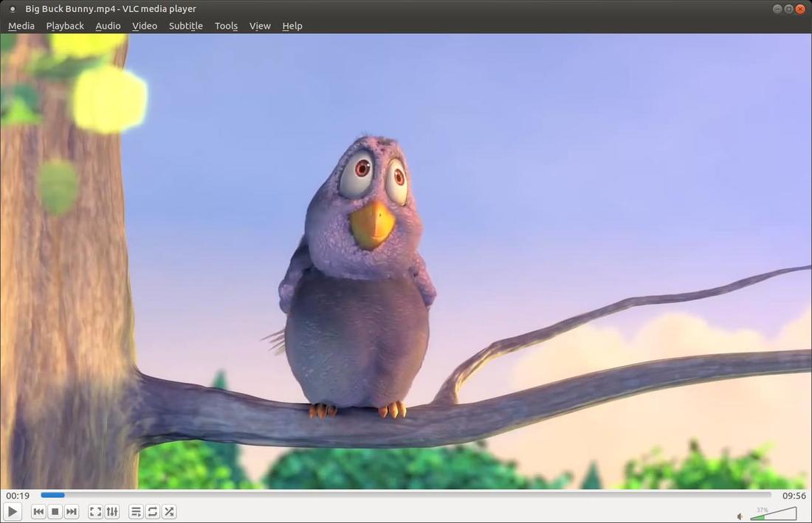Open the Media menu
Image resolution: width=812 pixels, height=523 pixels.
pyautogui.click(x=21, y=26)
